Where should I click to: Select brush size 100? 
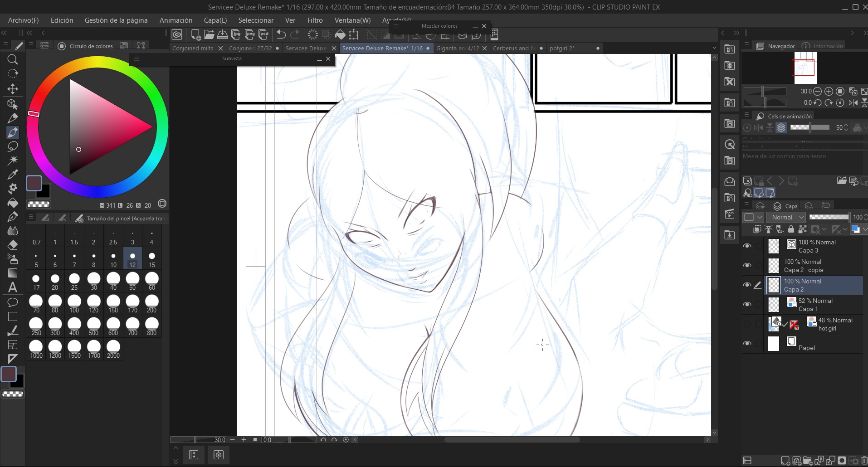[x=74, y=304]
